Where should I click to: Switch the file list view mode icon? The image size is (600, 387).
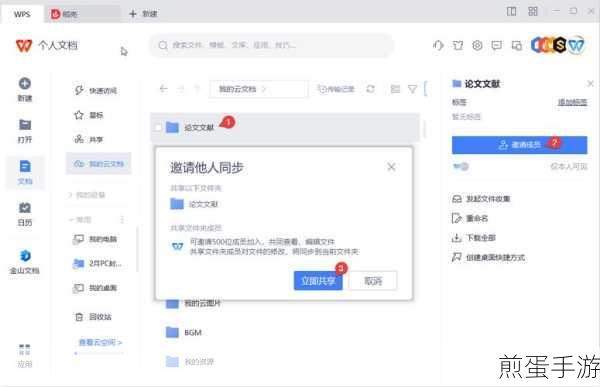click(x=395, y=89)
